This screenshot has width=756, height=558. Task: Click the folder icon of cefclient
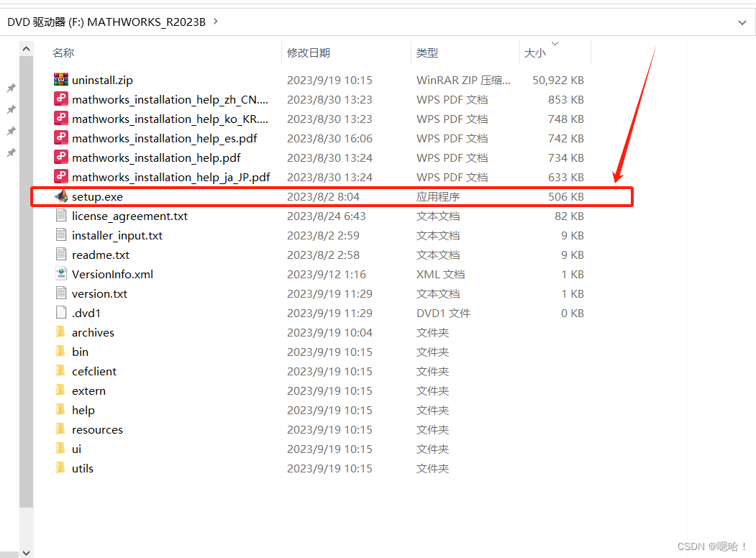[x=60, y=370]
